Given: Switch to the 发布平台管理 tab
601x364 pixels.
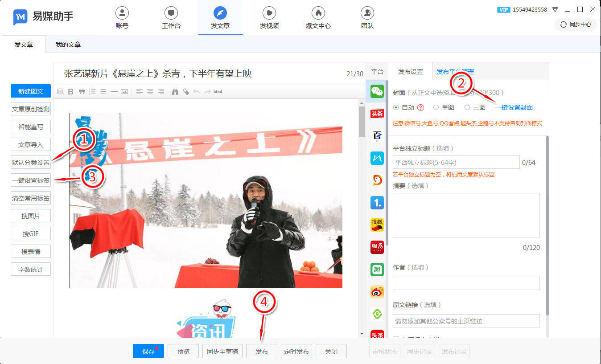Looking at the screenshot, I should 455,72.
